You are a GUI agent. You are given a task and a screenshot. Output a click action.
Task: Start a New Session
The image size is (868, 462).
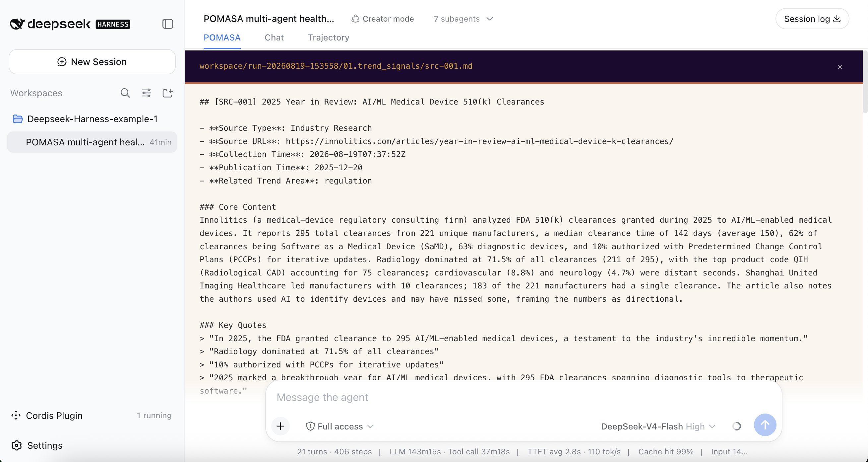[92, 62]
